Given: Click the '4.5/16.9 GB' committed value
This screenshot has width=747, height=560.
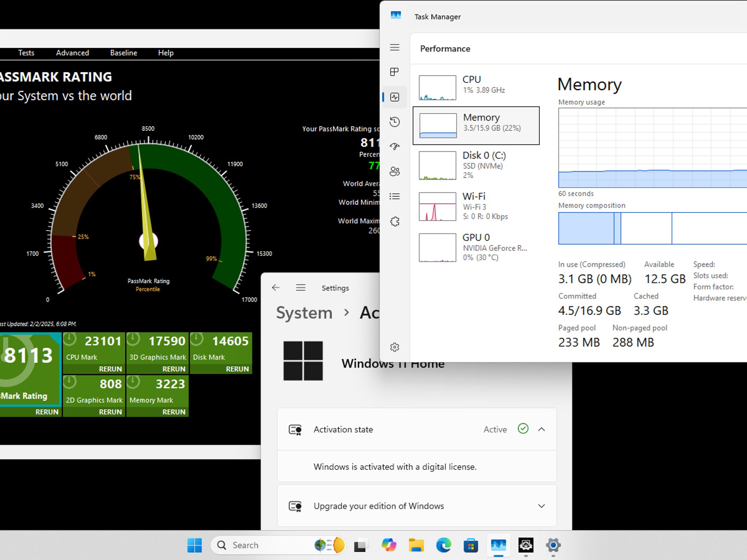Looking at the screenshot, I should point(589,311).
